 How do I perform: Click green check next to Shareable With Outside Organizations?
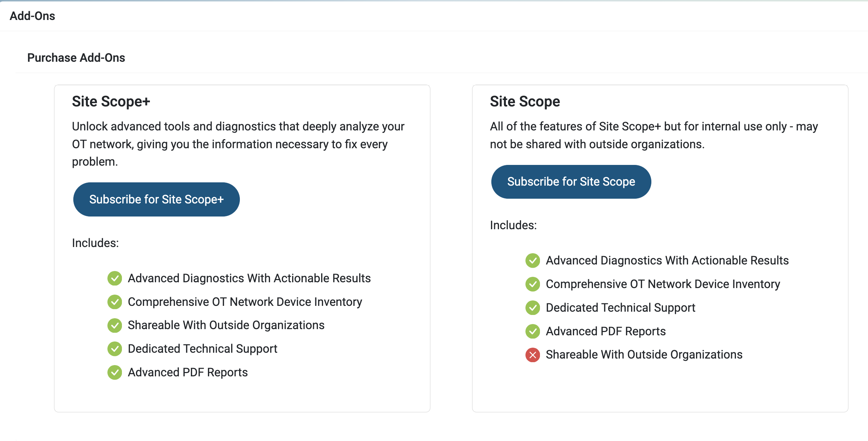click(x=115, y=325)
